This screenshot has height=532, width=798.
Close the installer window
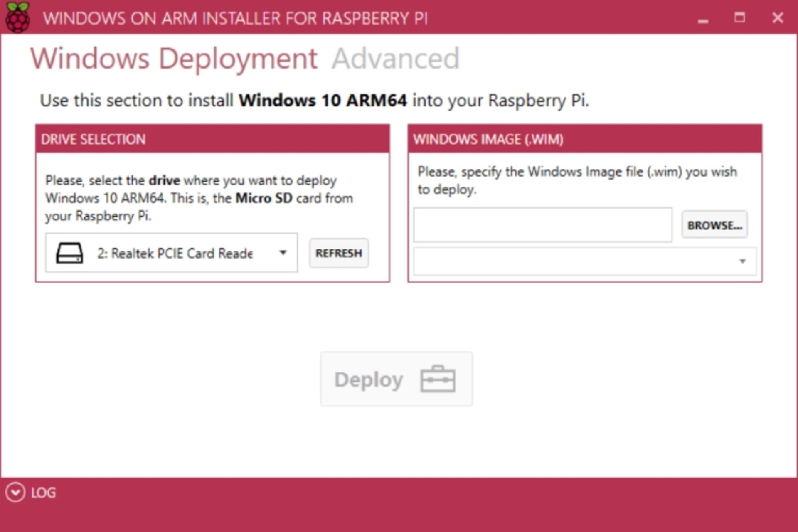point(778,18)
